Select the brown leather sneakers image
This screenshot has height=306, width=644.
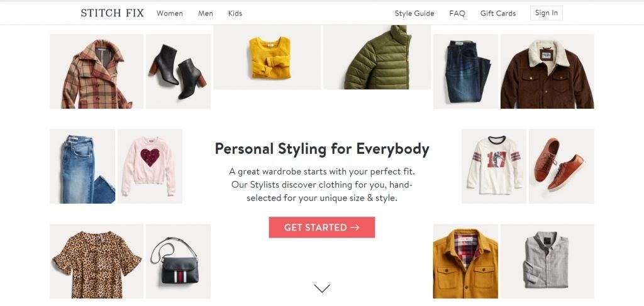point(561,166)
